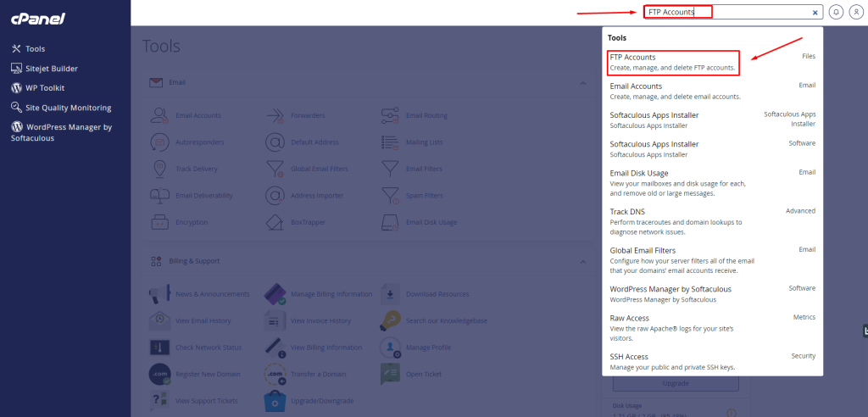The image size is (868, 417).
Task: Select SSH Access search result
Action: click(x=712, y=362)
